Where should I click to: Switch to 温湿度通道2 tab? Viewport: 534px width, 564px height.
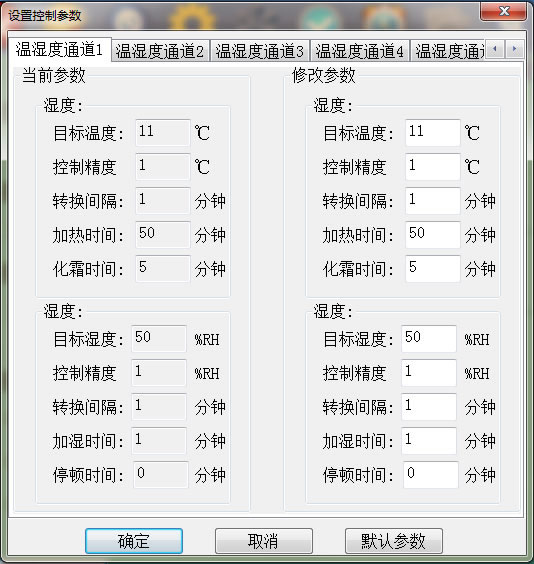pos(160,51)
